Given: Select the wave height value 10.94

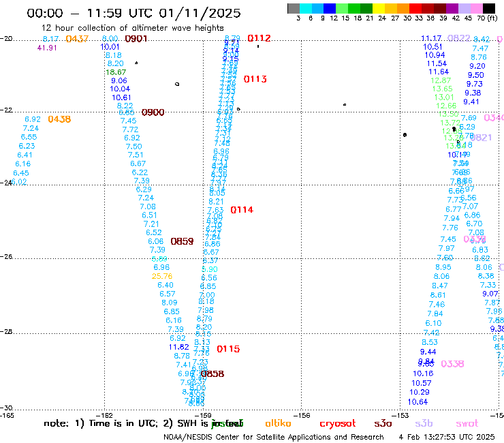Looking at the screenshot, I should (x=435, y=55).
